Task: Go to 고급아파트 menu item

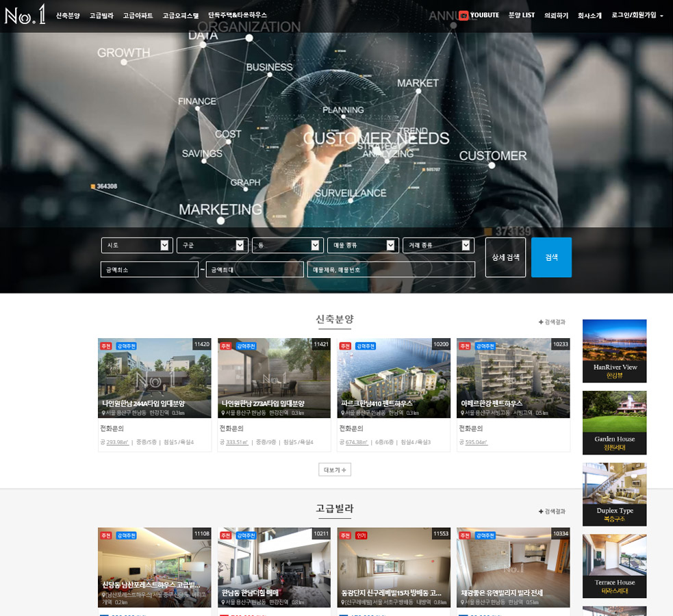Action: (x=138, y=16)
